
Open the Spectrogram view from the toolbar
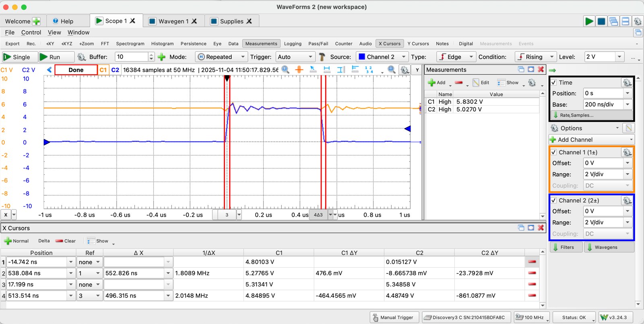[x=130, y=44]
